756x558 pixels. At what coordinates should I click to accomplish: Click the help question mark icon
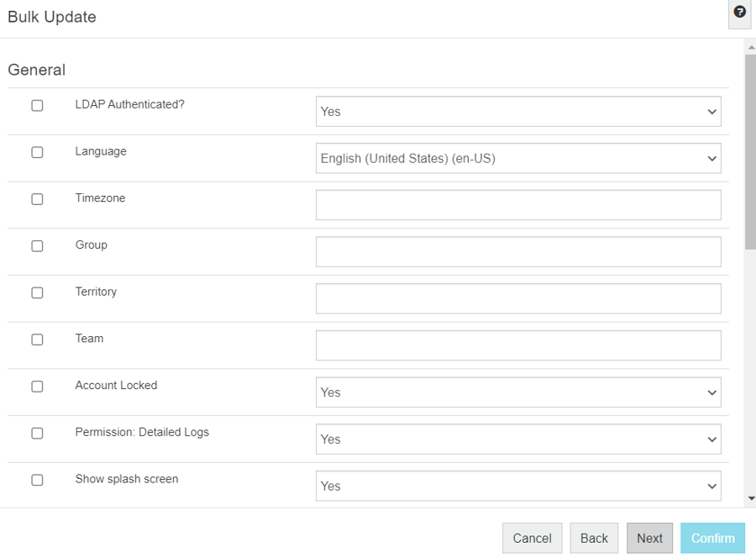739,13
